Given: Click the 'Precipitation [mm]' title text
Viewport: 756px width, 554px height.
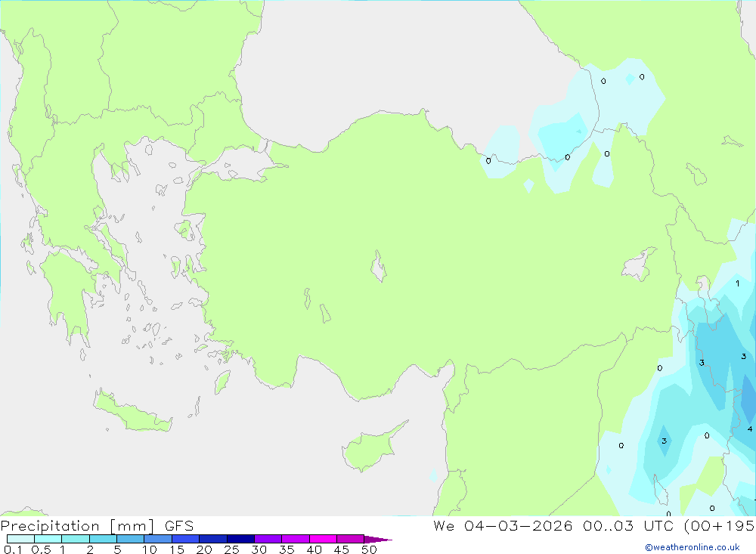Looking at the screenshot, I should pyautogui.click(x=78, y=526).
